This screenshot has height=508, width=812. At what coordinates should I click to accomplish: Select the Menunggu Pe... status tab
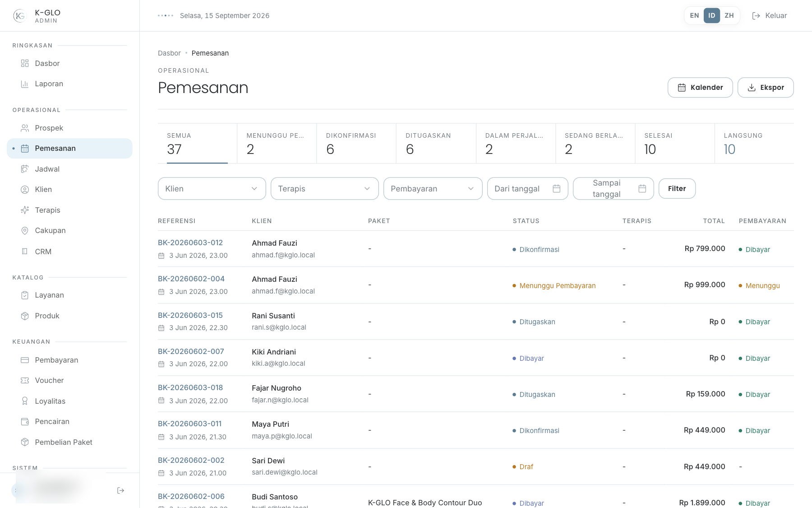click(277, 143)
